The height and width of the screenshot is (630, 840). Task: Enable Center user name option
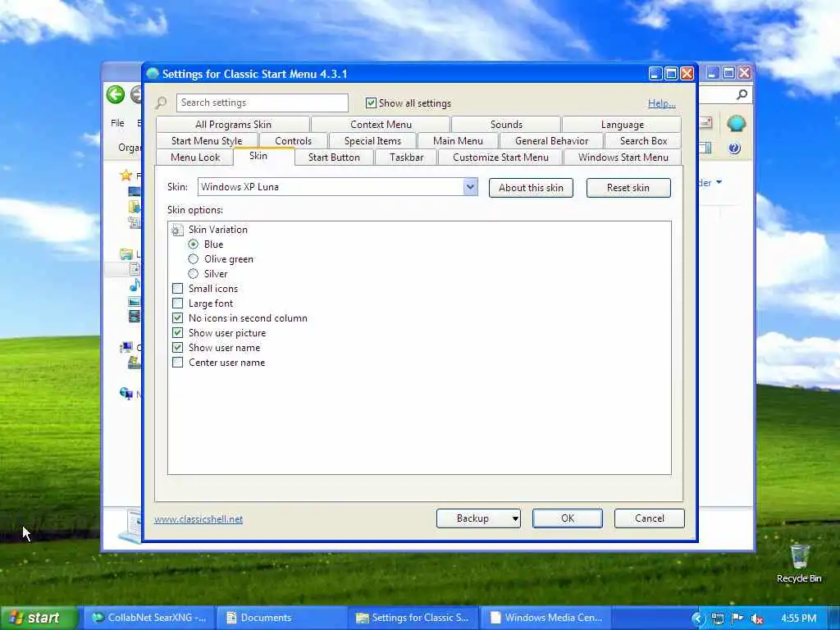[x=177, y=363]
